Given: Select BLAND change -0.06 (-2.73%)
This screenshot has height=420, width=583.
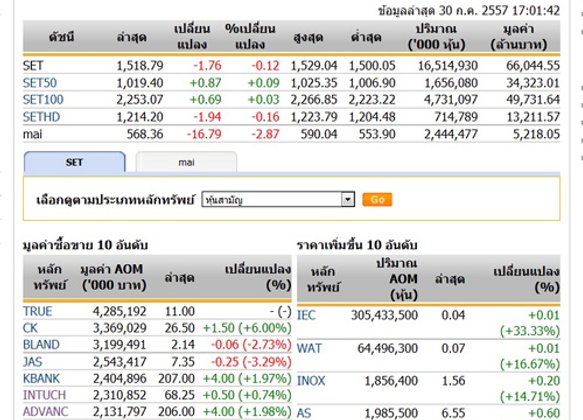Looking at the screenshot, I should [251, 345].
